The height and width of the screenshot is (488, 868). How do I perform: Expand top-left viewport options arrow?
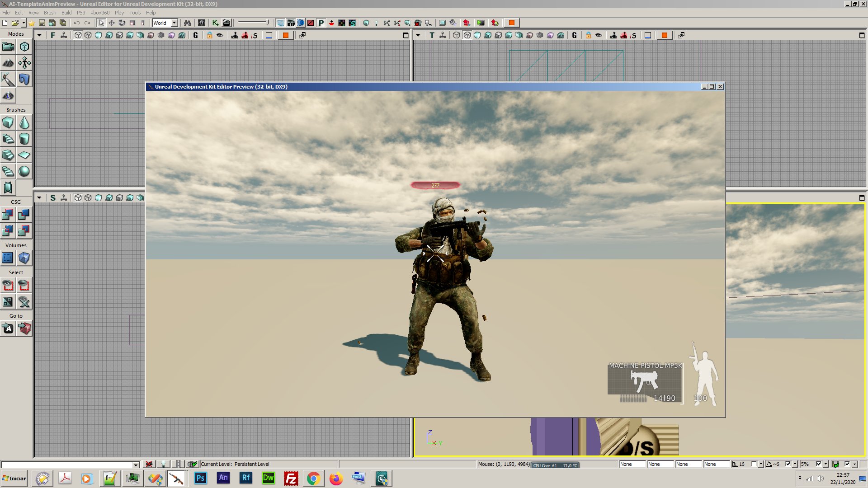pos(39,35)
